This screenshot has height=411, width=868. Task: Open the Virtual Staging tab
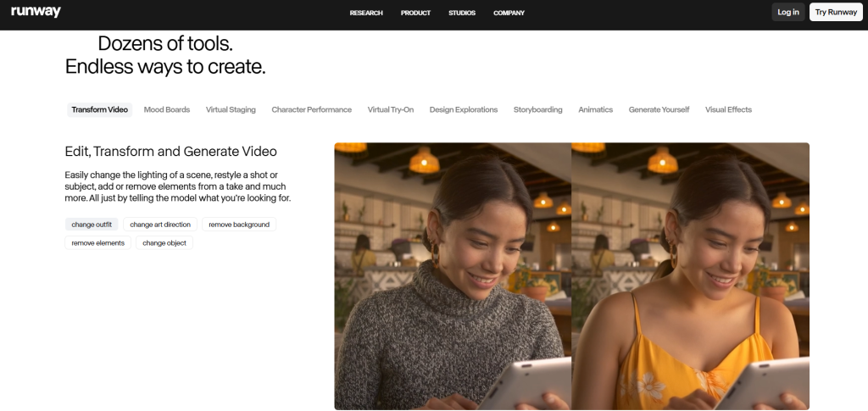pos(231,109)
